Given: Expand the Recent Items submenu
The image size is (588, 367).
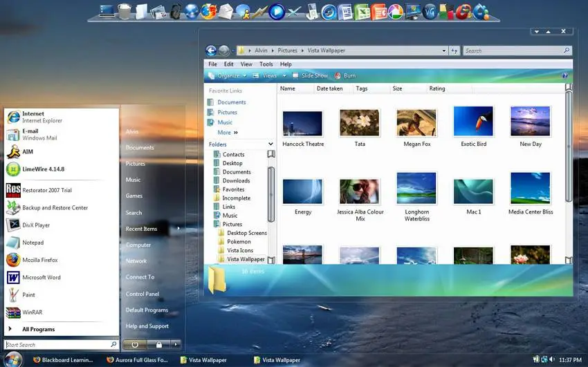Looking at the screenshot, I should click(178, 229).
